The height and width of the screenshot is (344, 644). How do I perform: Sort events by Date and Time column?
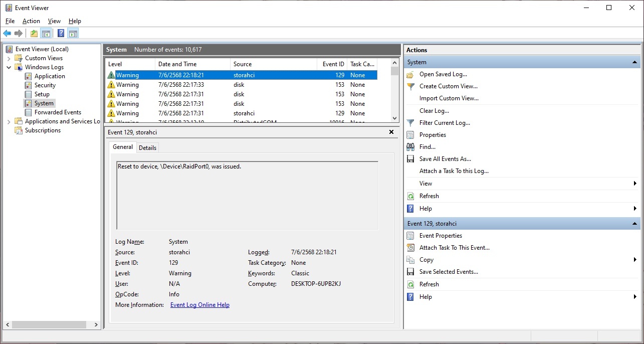tap(177, 64)
